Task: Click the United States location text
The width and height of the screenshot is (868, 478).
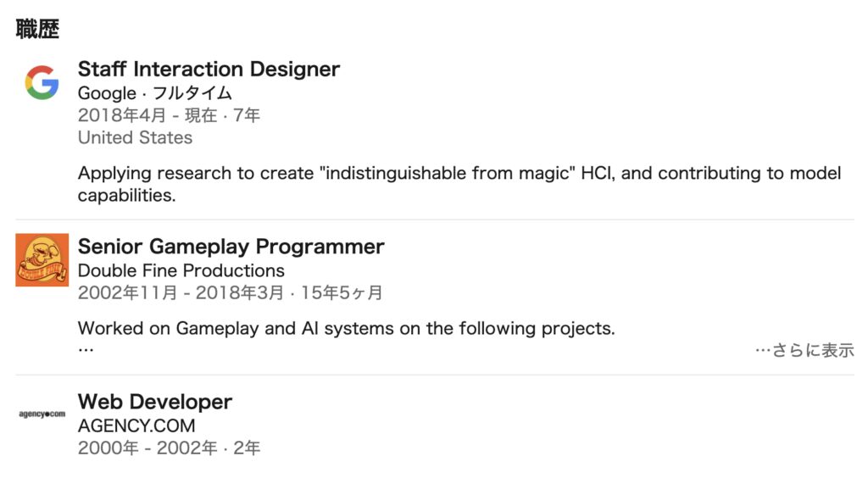Action: click(x=135, y=137)
